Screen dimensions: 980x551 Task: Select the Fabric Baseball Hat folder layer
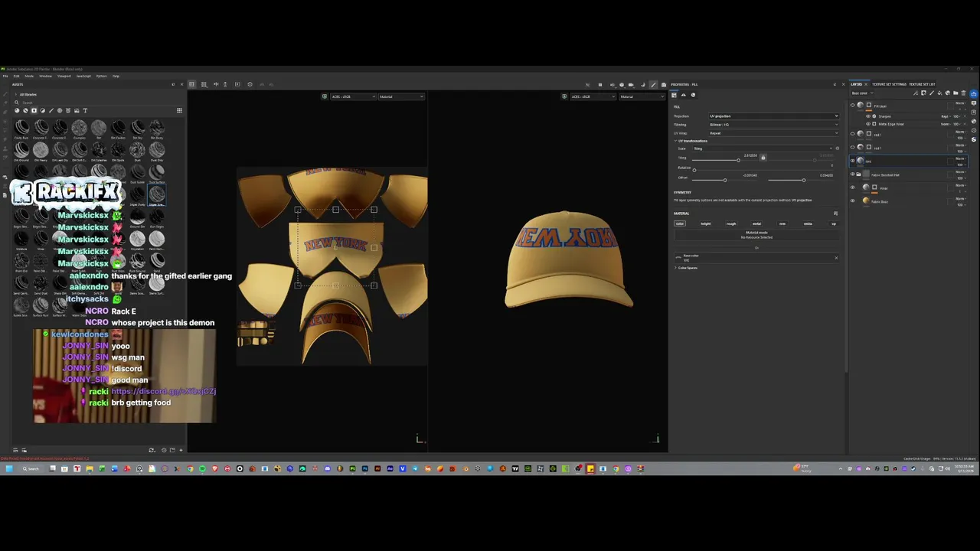click(x=908, y=174)
